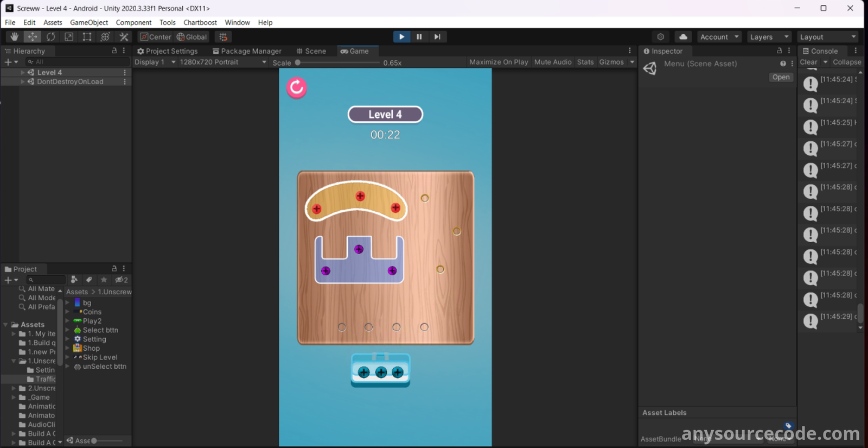Toggle Stats overlay
This screenshot has height=448, width=868.
click(585, 62)
